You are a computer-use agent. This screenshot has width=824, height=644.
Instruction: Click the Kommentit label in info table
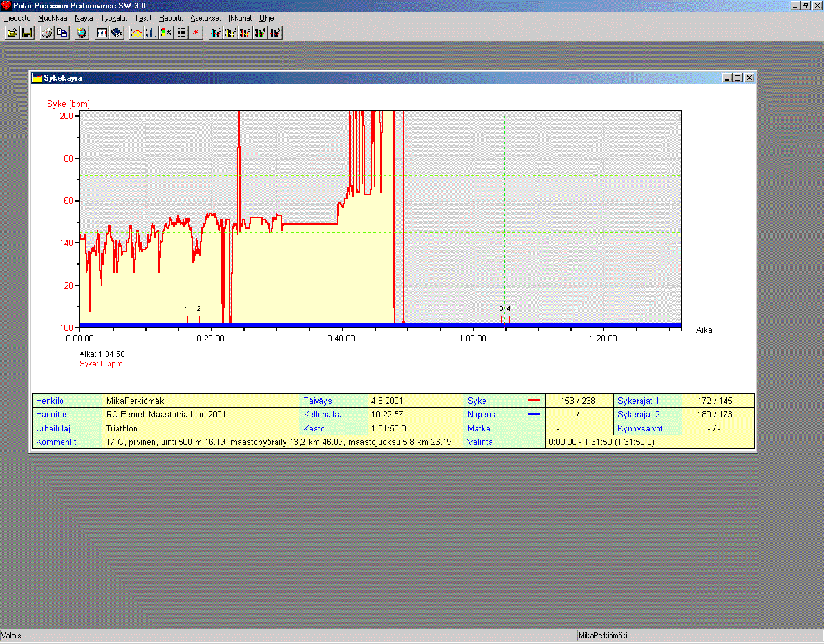pyautogui.click(x=56, y=442)
